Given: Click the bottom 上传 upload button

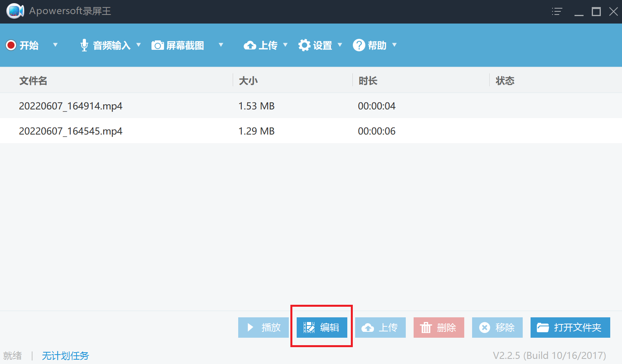Looking at the screenshot, I should point(380,328).
